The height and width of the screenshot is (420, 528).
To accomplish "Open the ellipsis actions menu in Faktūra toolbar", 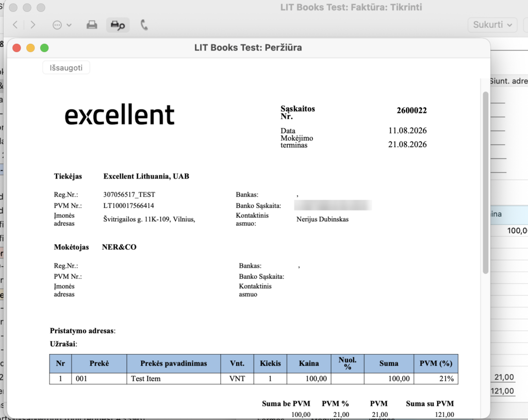I will (62, 25).
